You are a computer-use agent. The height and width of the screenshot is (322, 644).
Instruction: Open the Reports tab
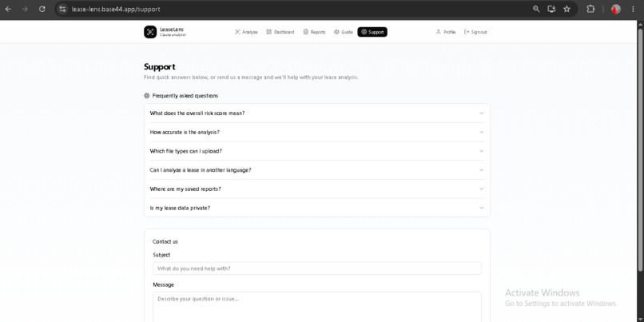(314, 32)
